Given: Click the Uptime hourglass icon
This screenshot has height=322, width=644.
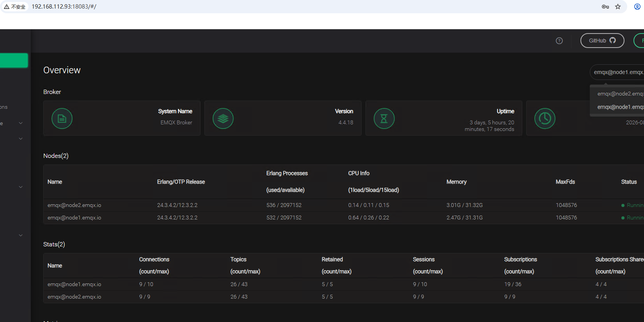Looking at the screenshot, I should click(384, 119).
